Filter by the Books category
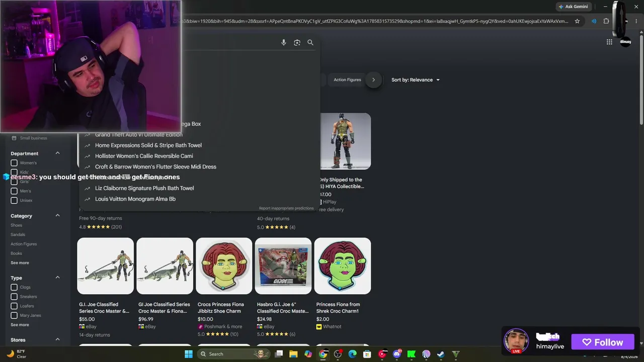 click(16, 253)
